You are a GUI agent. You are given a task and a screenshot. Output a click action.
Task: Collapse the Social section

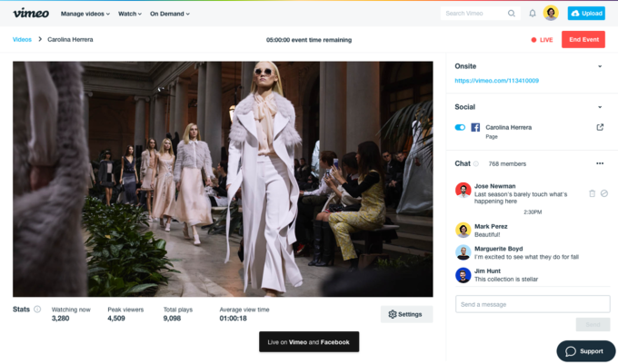(x=600, y=107)
